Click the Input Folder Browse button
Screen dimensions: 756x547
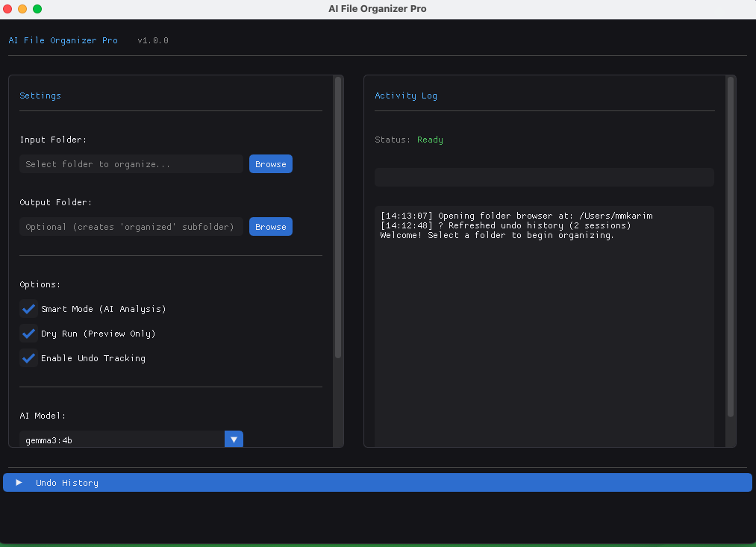click(270, 164)
